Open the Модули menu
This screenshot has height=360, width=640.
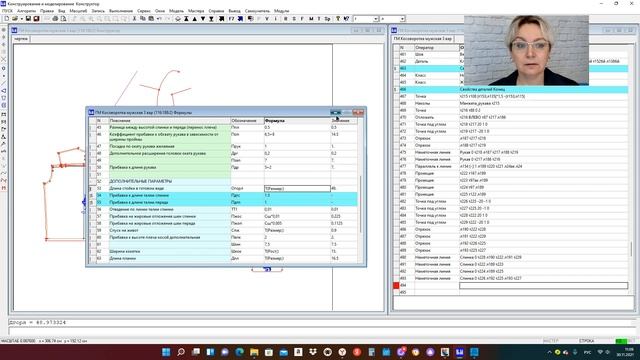282,11
